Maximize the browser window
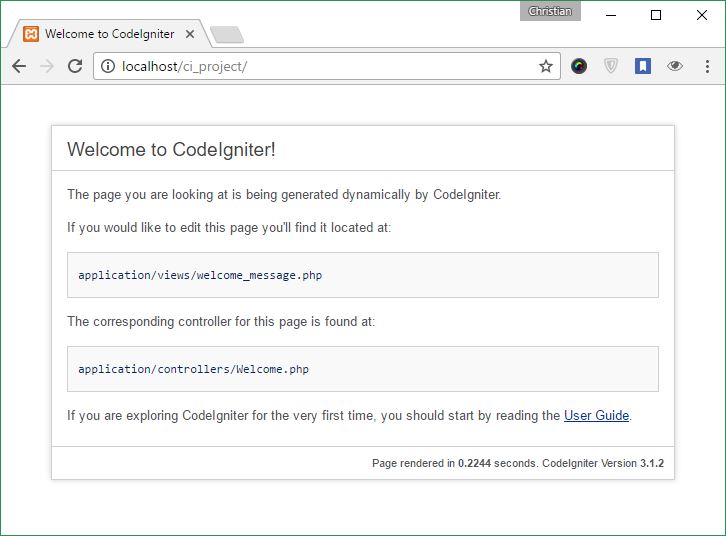This screenshot has width=726, height=536. tap(656, 15)
